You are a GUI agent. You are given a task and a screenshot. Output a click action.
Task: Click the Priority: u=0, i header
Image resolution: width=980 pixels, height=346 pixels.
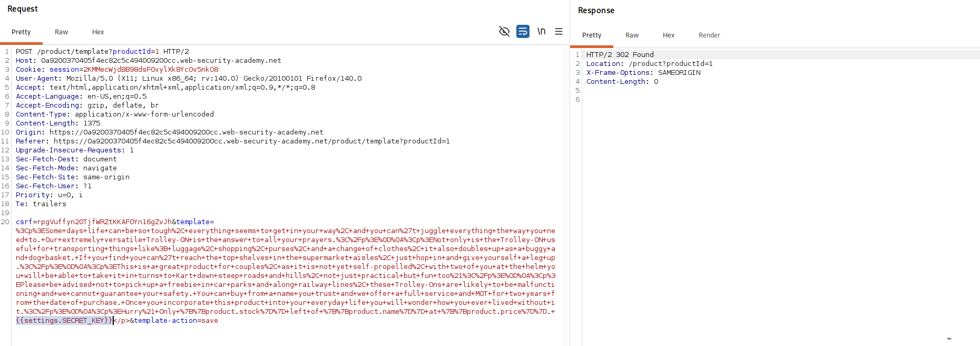click(x=50, y=195)
